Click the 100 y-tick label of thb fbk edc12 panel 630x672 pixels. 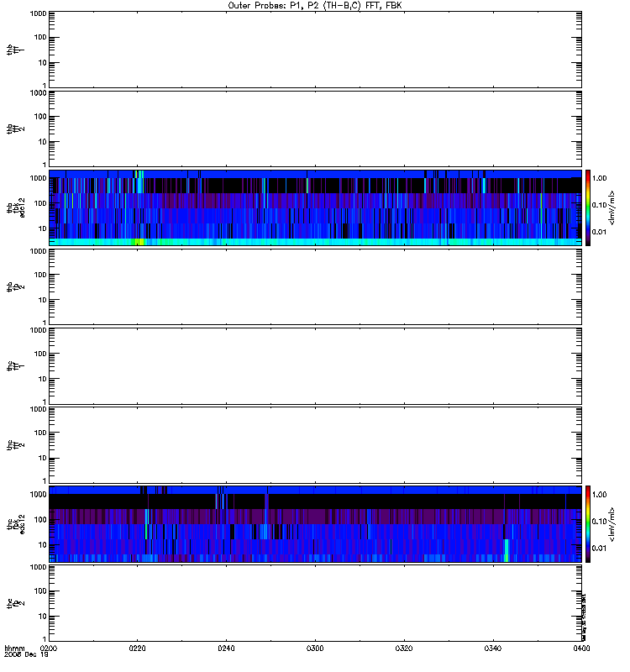40,203
